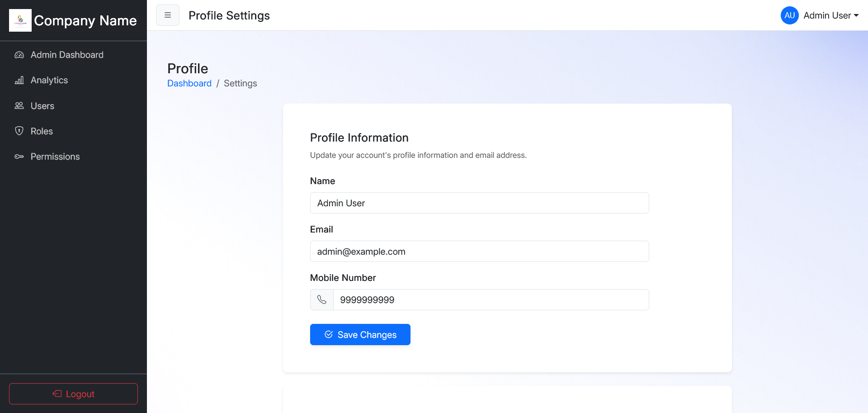Click into the Name input field
Screen dimensions: 868x413
coord(479,203)
